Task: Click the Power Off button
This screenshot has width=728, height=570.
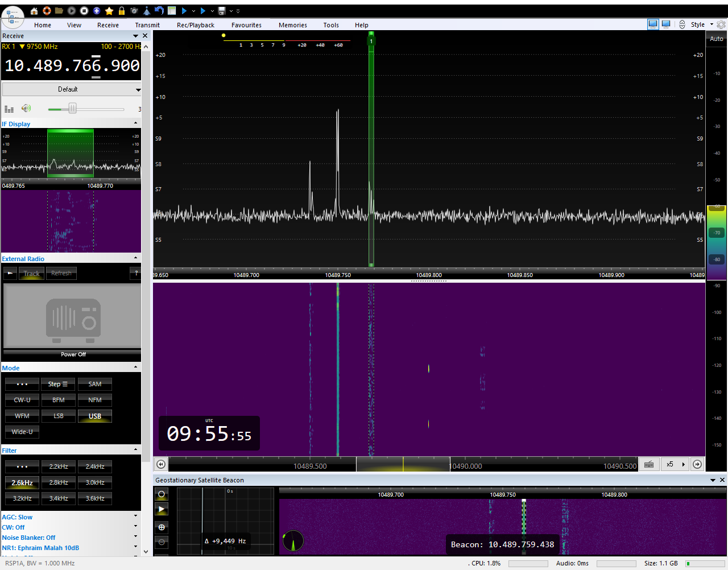Action: (73, 354)
